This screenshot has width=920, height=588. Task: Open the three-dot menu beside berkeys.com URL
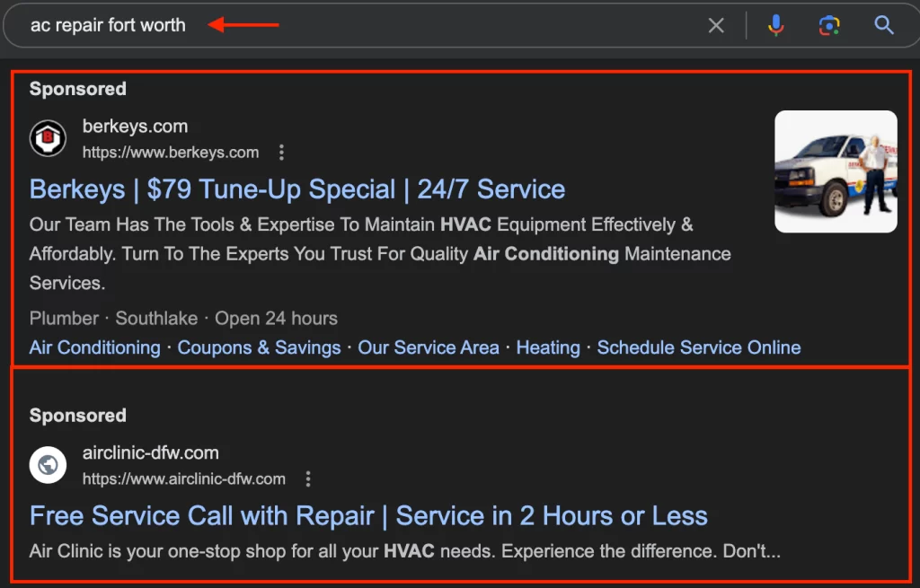[281, 153]
